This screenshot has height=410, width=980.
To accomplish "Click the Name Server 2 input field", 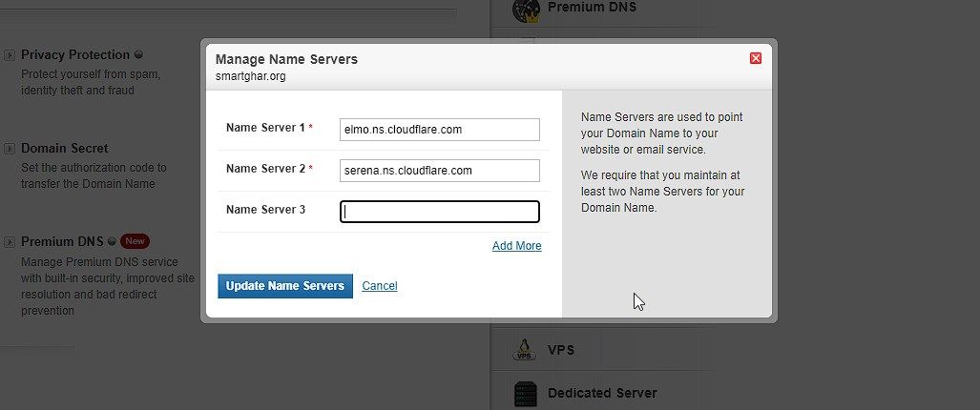I will [439, 171].
